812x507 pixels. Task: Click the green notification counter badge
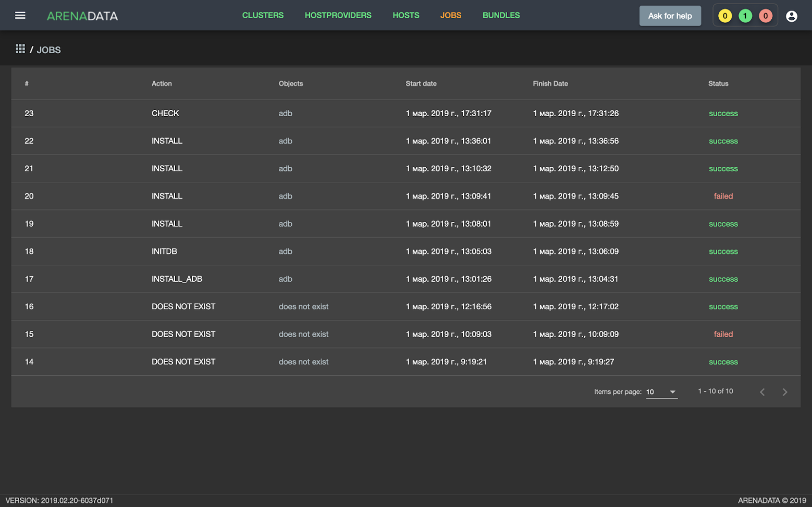tap(745, 16)
